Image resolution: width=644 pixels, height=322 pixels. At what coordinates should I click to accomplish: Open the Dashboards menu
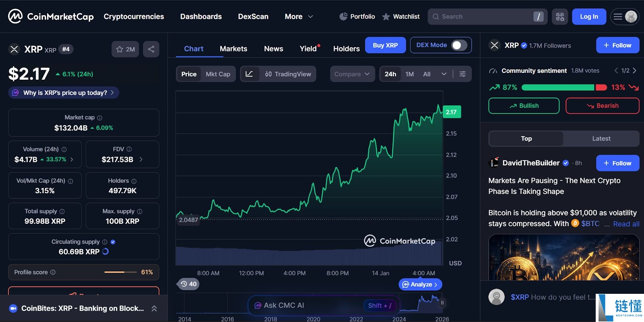click(201, 17)
